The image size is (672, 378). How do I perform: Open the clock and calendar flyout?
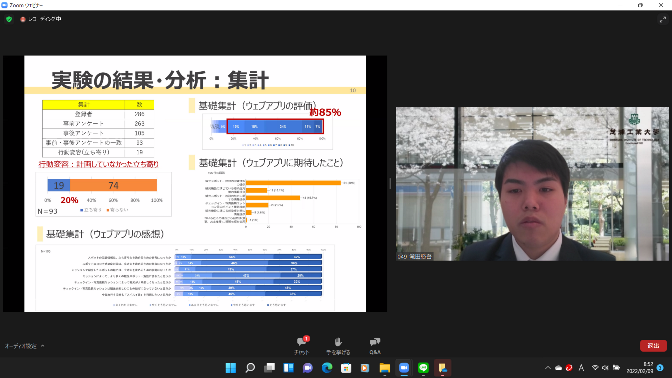(640, 368)
